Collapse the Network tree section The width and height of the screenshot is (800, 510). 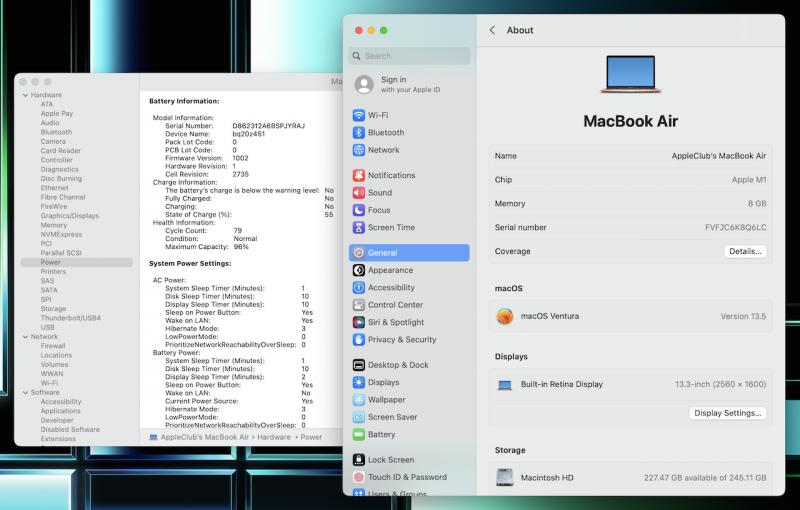25,337
